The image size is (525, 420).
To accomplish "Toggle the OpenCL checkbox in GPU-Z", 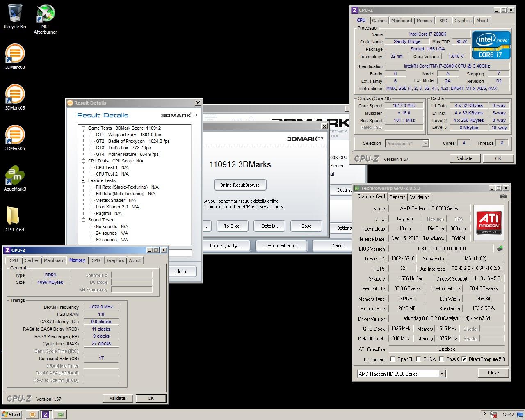I will (393, 359).
